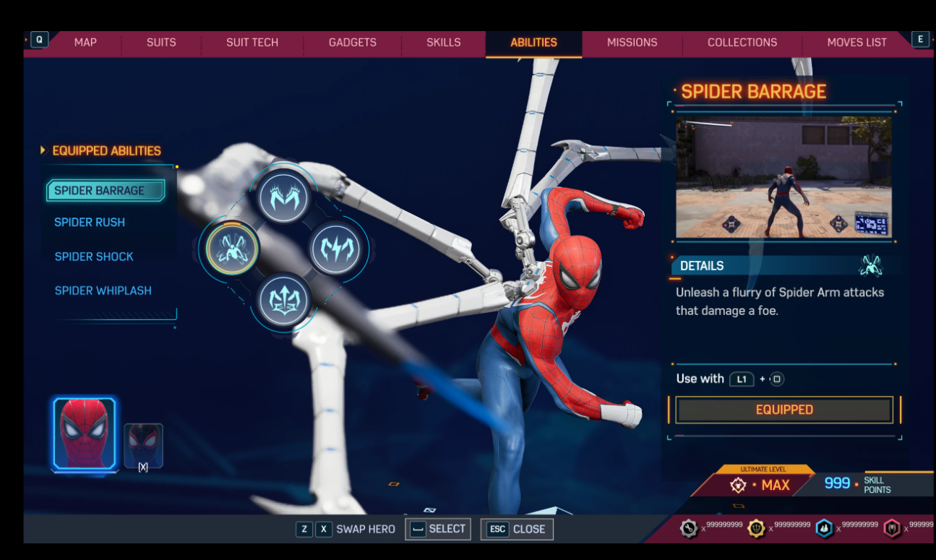Select the left ability wheel icon
Screen dimensions: 936x560
[x=231, y=249]
